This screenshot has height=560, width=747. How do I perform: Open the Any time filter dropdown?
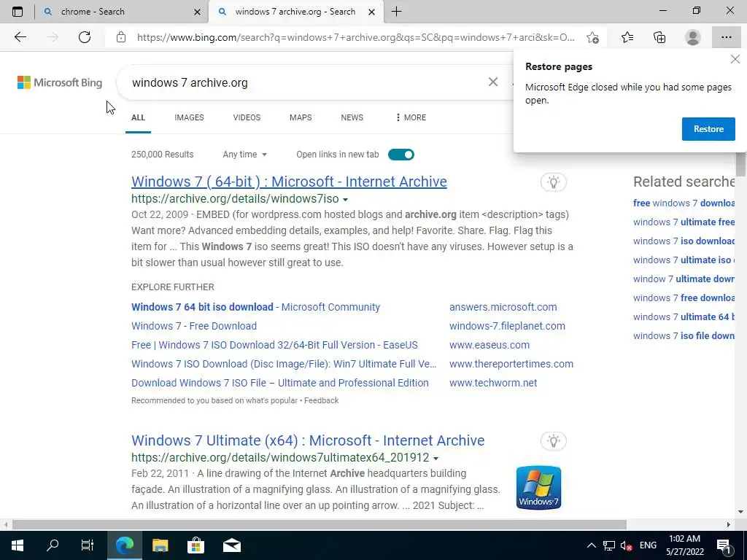pyautogui.click(x=245, y=155)
